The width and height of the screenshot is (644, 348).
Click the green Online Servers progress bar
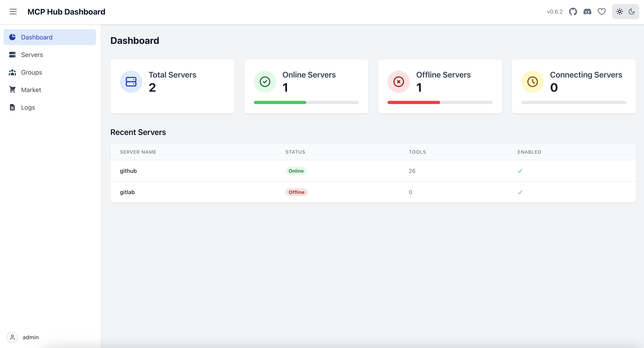coord(280,102)
